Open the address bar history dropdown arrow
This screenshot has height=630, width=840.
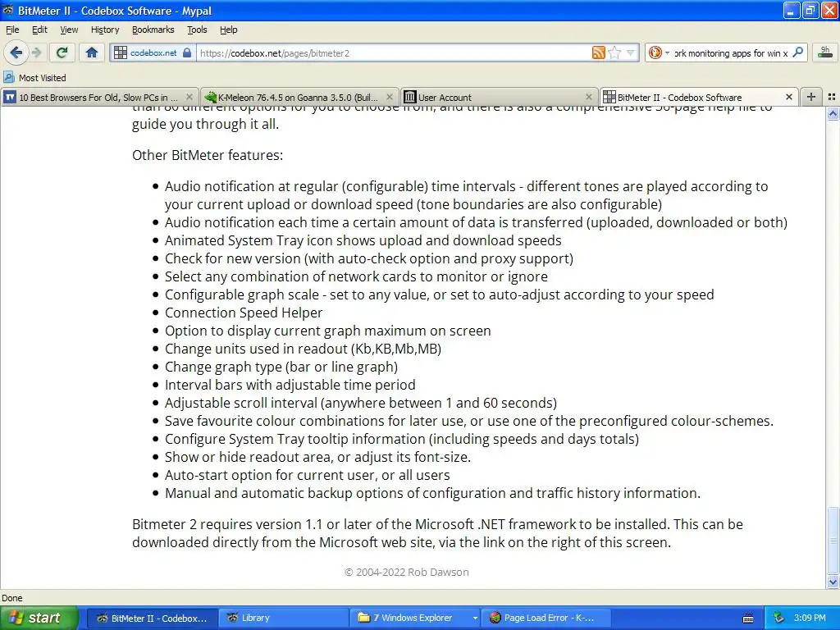coord(631,52)
